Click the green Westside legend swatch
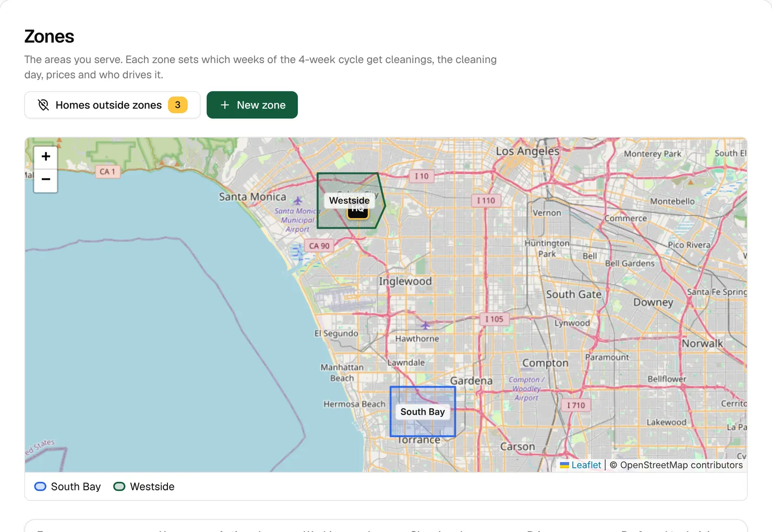Image resolution: width=772 pixels, height=532 pixels. (x=119, y=487)
